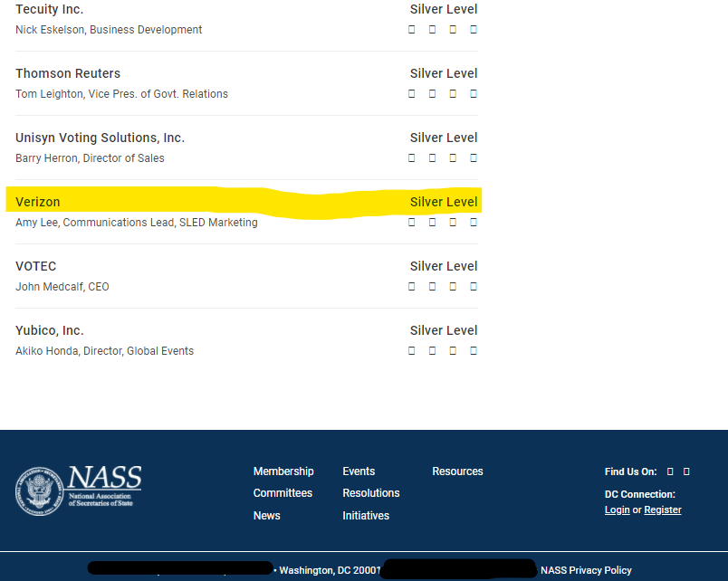Click first contact icon in VOTEC row
Viewport: 728px width, 581px height.
point(411,287)
